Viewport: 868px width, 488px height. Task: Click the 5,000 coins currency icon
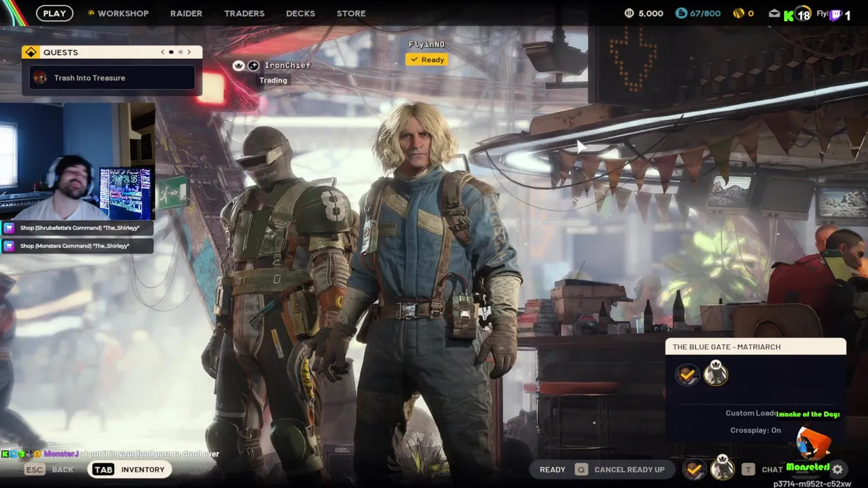pos(629,13)
